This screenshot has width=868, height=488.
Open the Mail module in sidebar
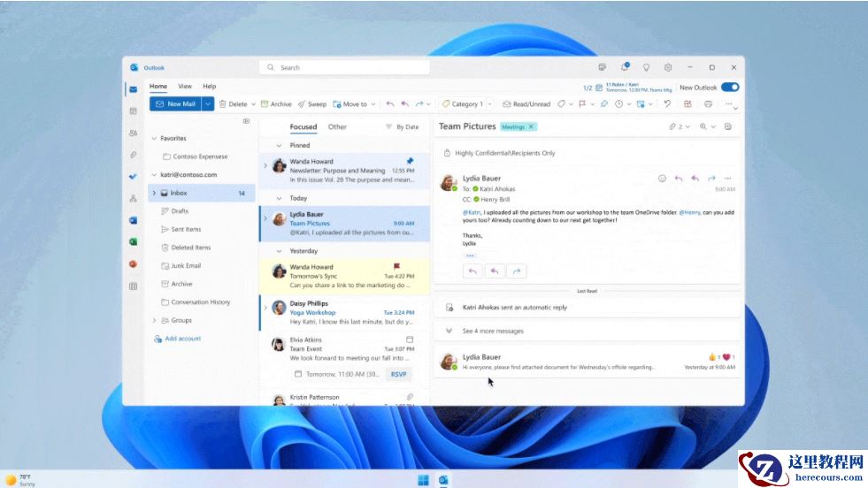tap(134, 89)
